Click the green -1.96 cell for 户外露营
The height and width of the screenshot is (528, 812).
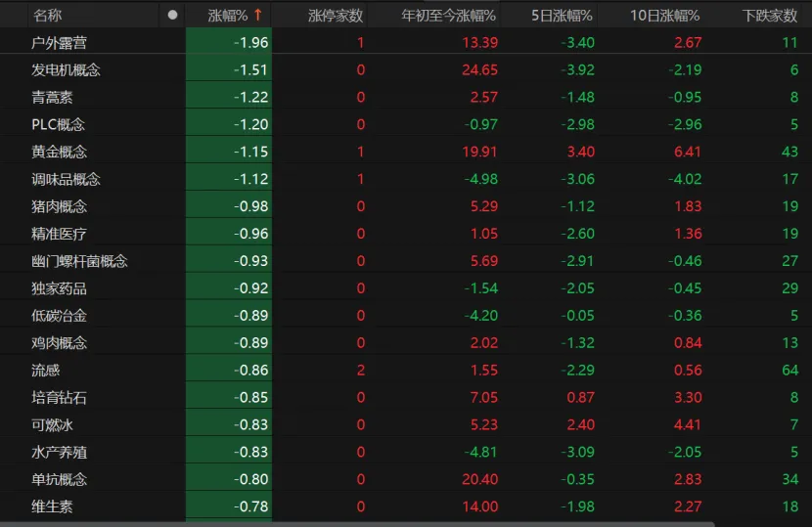click(x=229, y=42)
